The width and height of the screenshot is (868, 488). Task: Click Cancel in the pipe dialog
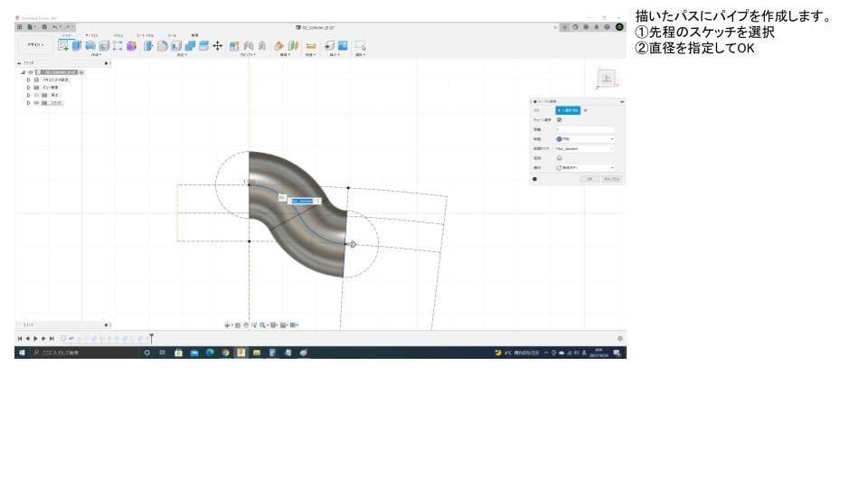(612, 179)
